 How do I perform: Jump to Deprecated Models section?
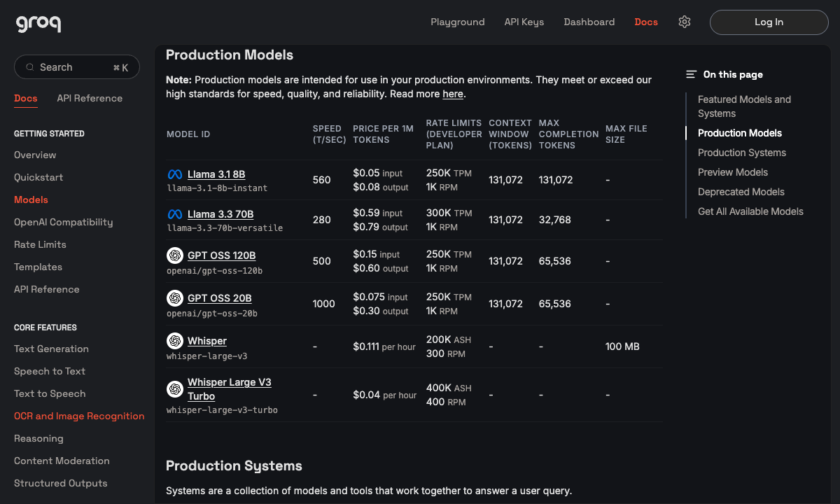point(741,192)
